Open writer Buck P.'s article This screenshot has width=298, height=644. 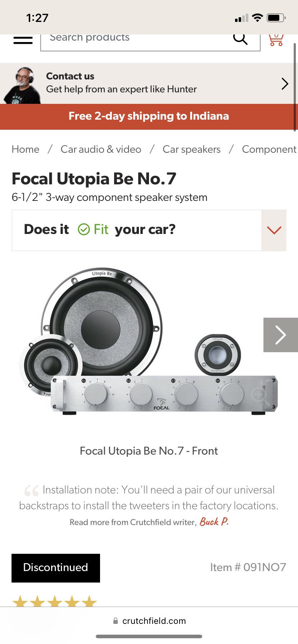213,521
